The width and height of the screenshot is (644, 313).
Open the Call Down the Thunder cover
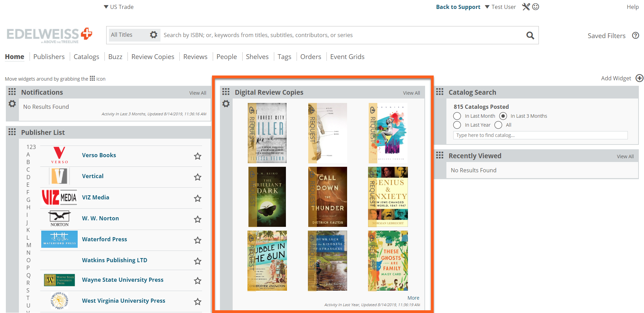click(x=327, y=197)
